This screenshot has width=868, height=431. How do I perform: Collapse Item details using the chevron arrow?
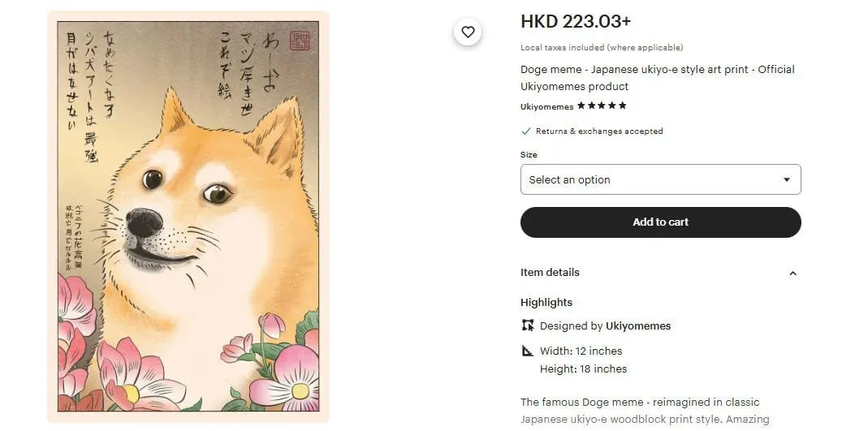(x=792, y=274)
